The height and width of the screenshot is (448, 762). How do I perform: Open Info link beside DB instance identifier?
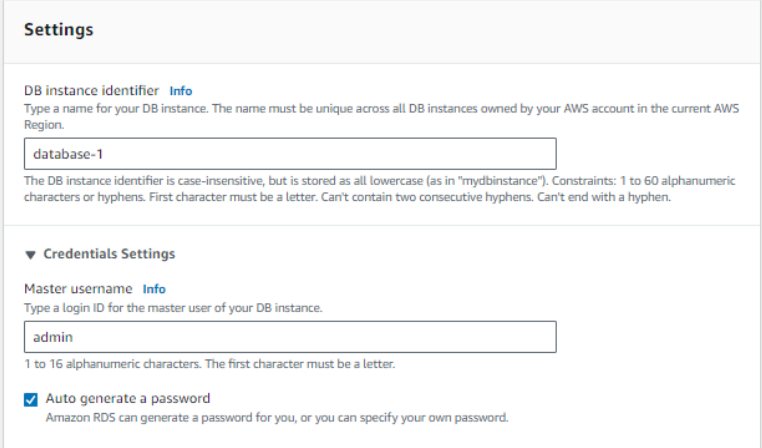(180, 90)
